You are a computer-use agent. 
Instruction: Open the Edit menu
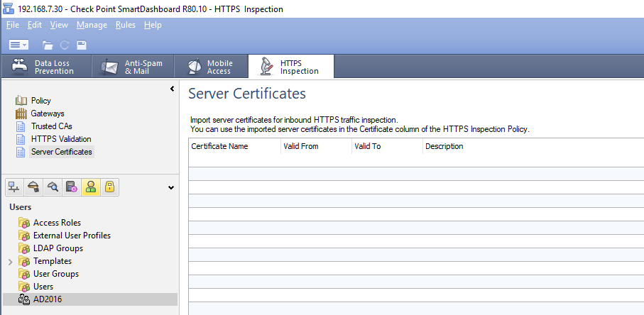click(35, 25)
